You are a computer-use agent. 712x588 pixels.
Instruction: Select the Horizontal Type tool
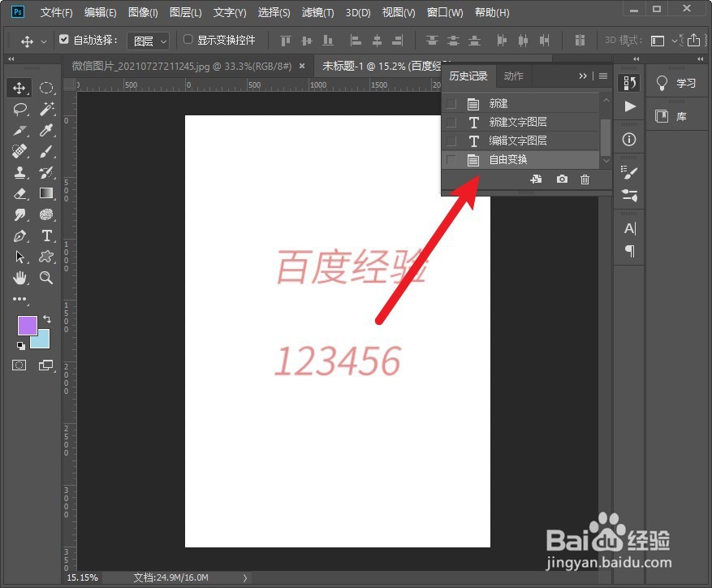point(46,236)
